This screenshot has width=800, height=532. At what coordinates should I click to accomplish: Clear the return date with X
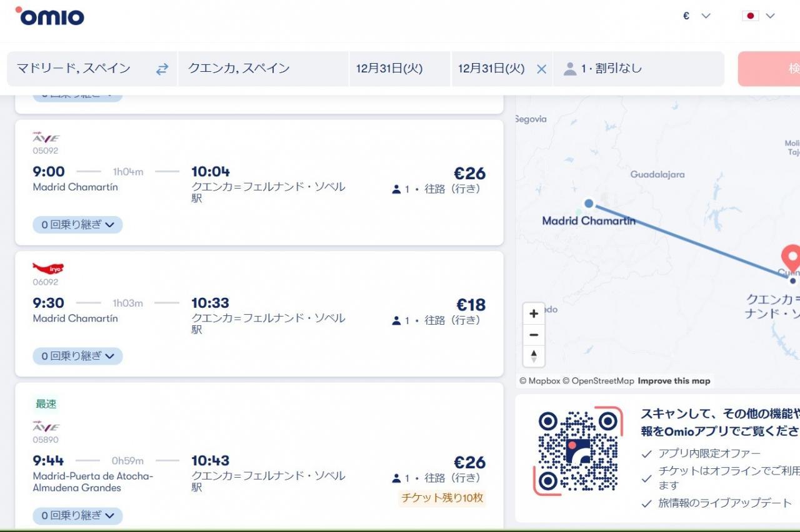click(x=541, y=69)
